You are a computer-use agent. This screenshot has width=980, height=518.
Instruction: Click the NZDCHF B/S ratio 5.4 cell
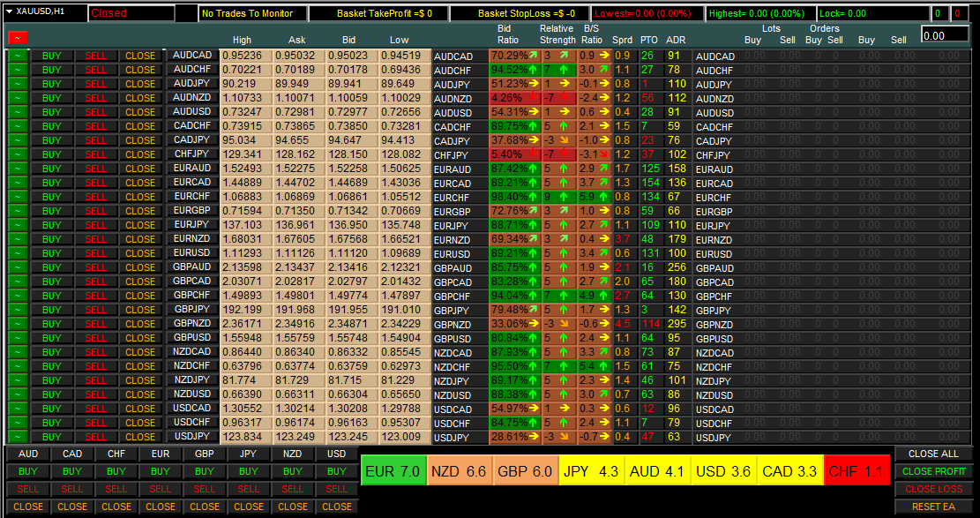(594, 366)
